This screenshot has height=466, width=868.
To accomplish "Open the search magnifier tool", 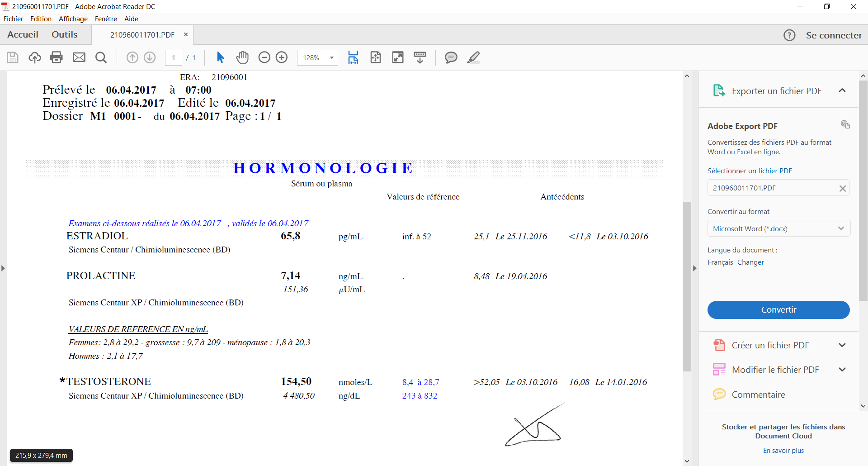I will [101, 57].
